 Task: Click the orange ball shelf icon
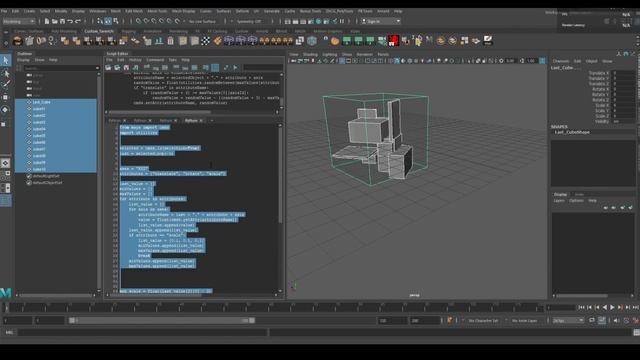335,41
